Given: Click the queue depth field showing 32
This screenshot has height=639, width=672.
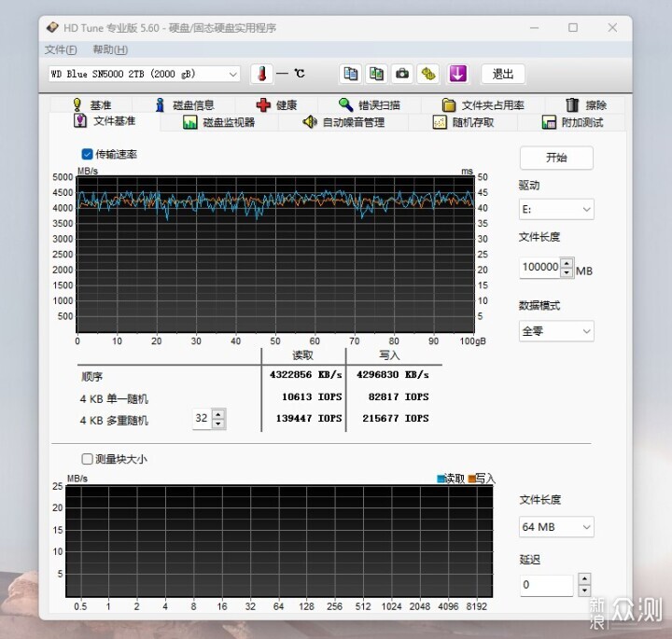Looking at the screenshot, I should [x=203, y=419].
